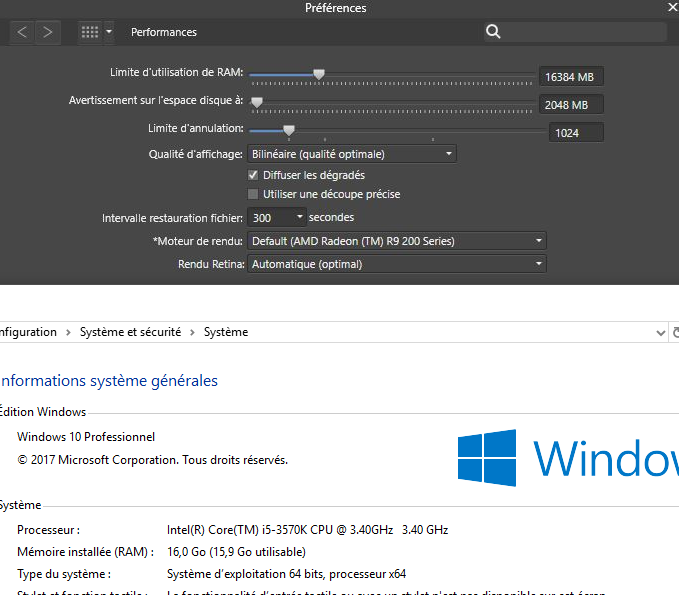Click the 64 bits system type value
The image size is (679, 595).
[286, 574]
